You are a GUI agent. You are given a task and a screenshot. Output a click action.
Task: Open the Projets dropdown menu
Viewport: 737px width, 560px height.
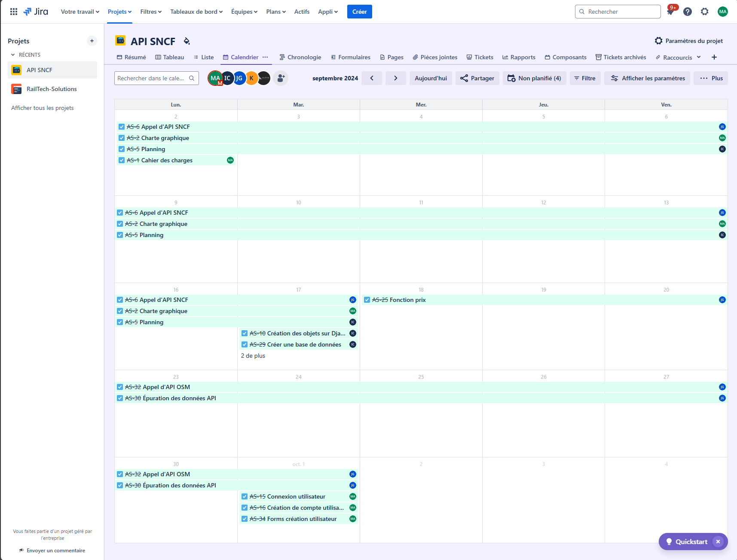pos(119,12)
